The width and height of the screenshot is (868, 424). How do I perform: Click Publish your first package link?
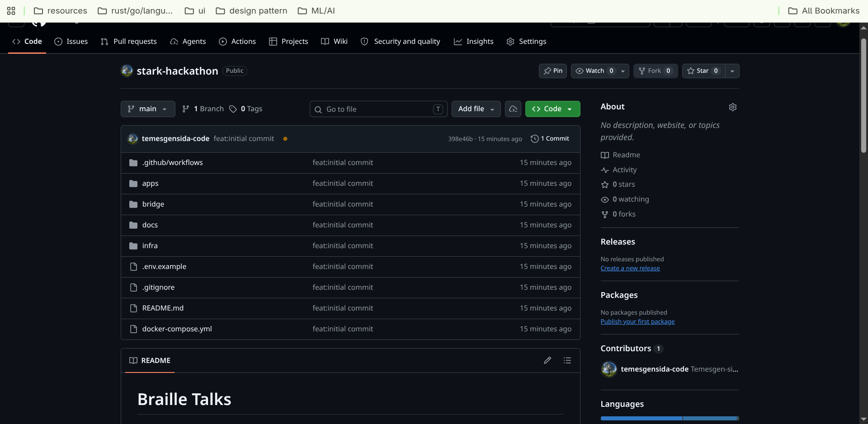point(637,322)
